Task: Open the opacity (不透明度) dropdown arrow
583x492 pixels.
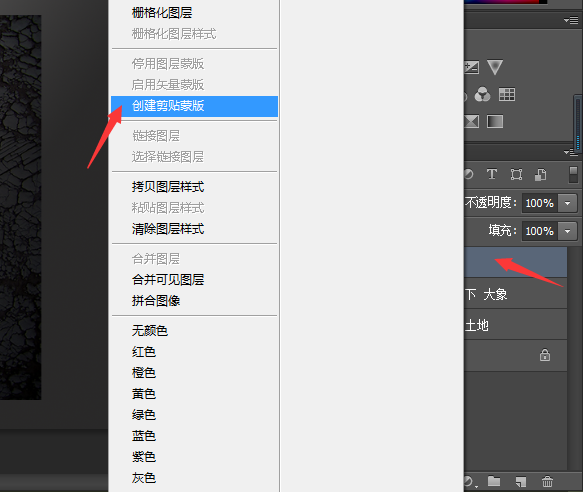Action: (567, 203)
